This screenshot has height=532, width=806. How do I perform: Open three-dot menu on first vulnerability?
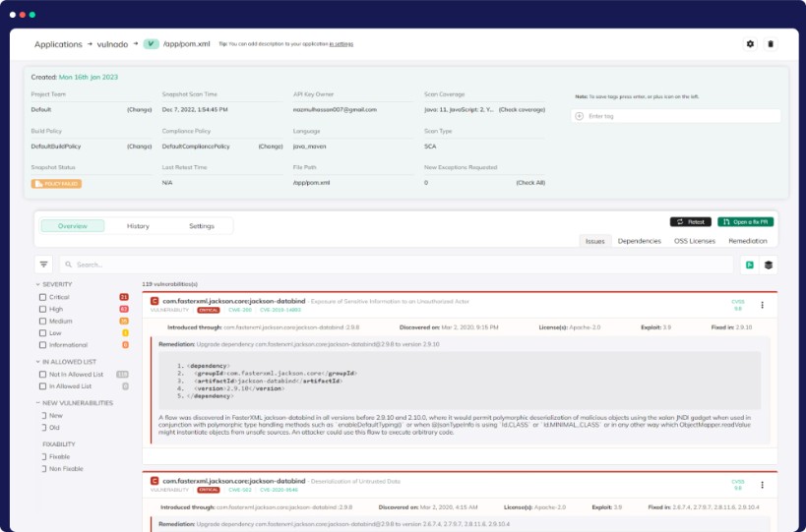[762, 305]
